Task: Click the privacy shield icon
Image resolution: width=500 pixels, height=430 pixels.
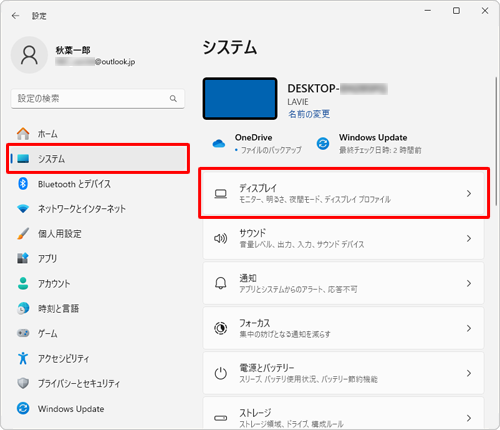Action: [x=23, y=383]
